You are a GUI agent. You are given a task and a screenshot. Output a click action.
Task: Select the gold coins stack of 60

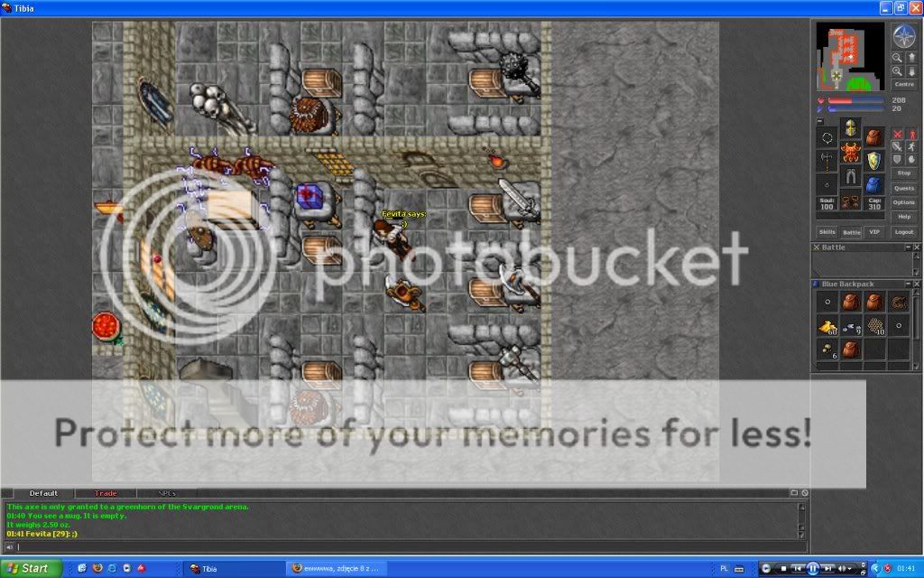tap(827, 325)
